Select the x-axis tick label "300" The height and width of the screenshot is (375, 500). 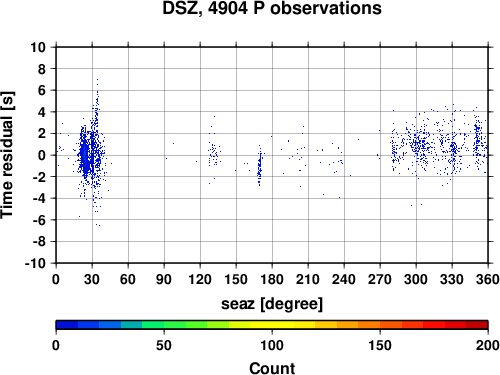tap(416, 279)
